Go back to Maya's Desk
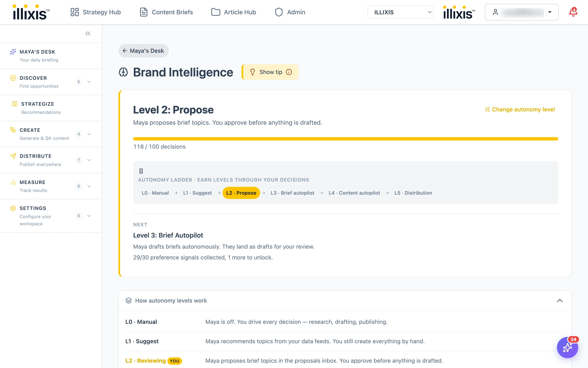The height and width of the screenshot is (368, 588). coord(144,51)
